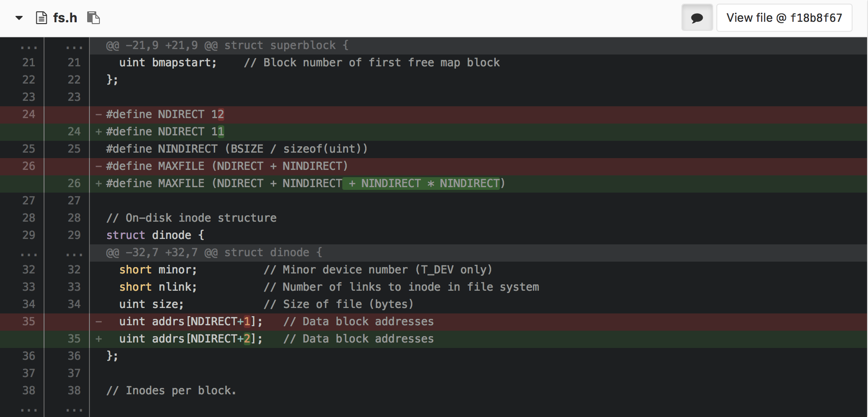
Task: Click the struct superblock hunk header
Action: coord(227,46)
